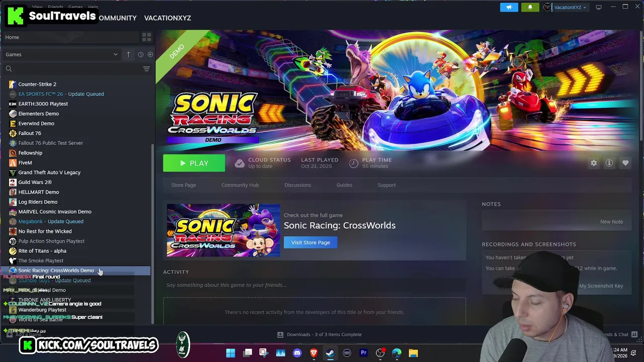Click My Screenshot Key link
This screenshot has height=362, width=644.
pos(601,286)
